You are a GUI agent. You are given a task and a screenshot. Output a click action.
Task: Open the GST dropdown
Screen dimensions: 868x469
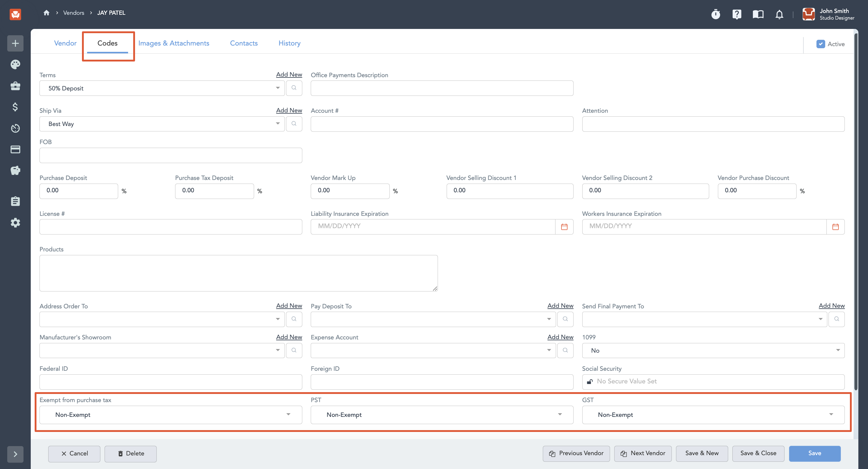coord(713,414)
